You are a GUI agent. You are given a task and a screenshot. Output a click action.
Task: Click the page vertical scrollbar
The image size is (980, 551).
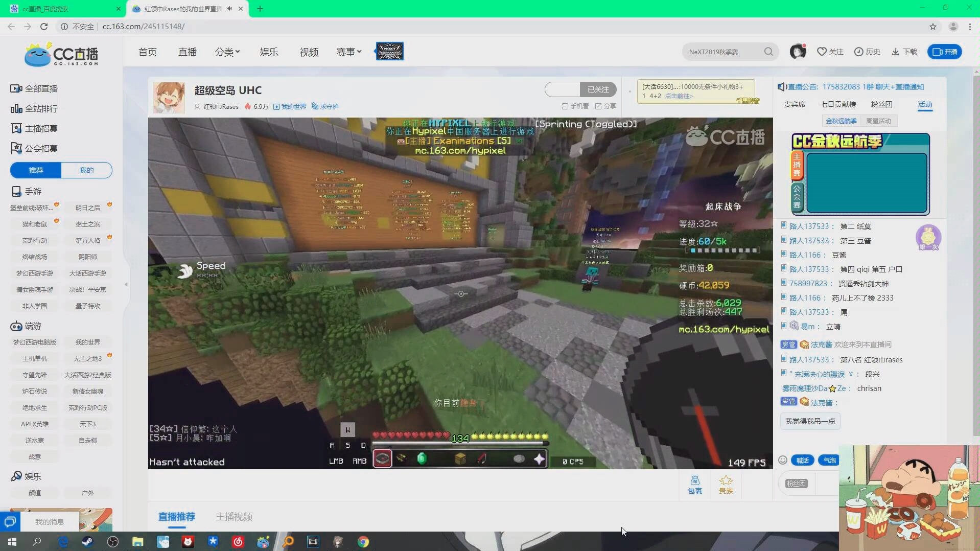point(976,256)
